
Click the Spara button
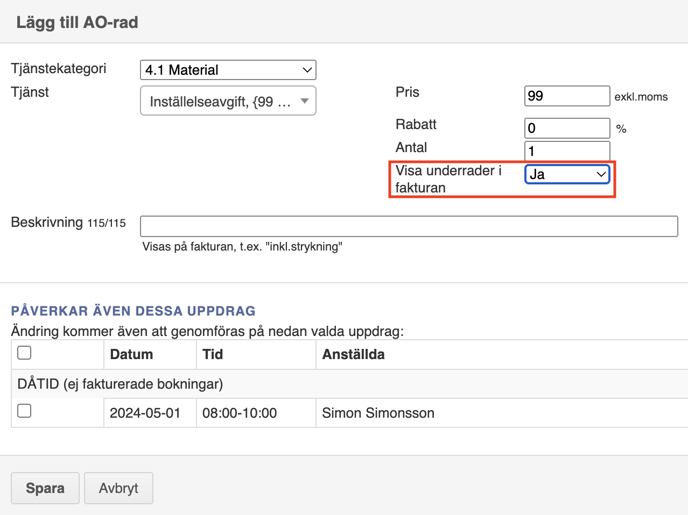coord(45,488)
